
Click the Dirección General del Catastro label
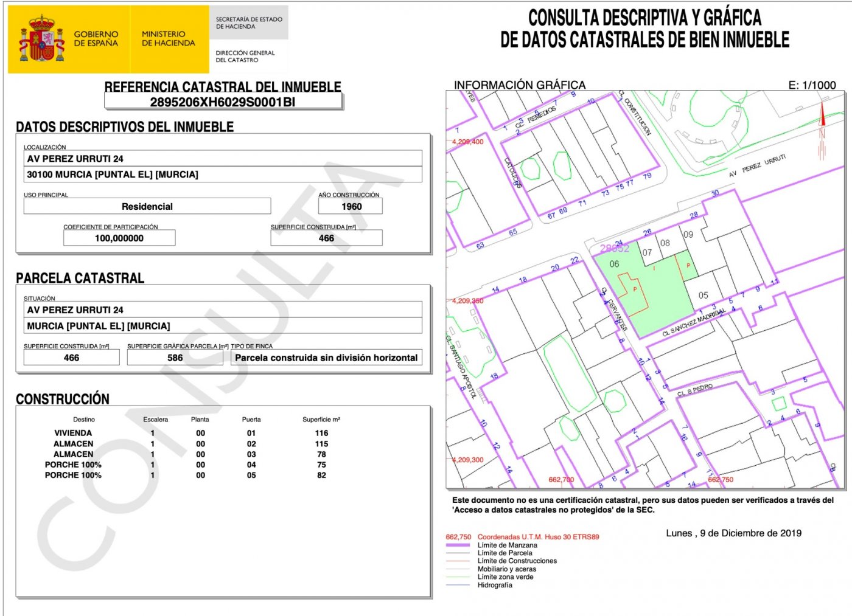tap(245, 57)
